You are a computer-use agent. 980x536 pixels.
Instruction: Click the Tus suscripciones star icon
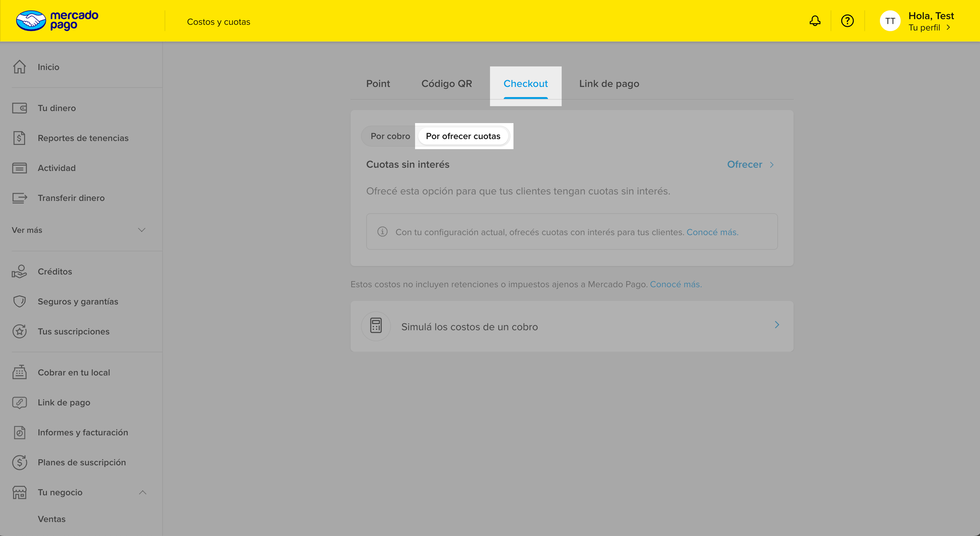click(19, 331)
